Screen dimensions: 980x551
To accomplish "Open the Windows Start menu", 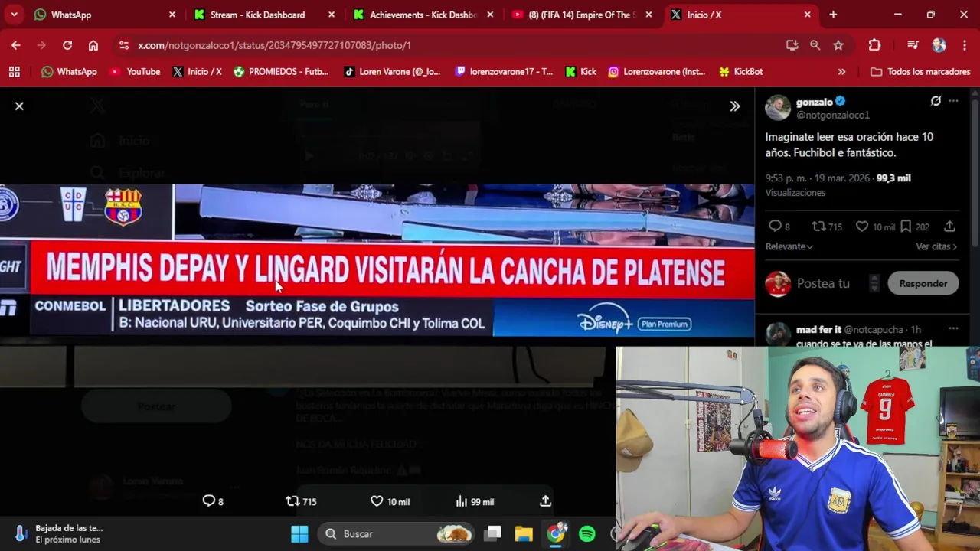I will [x=299, y=533].
